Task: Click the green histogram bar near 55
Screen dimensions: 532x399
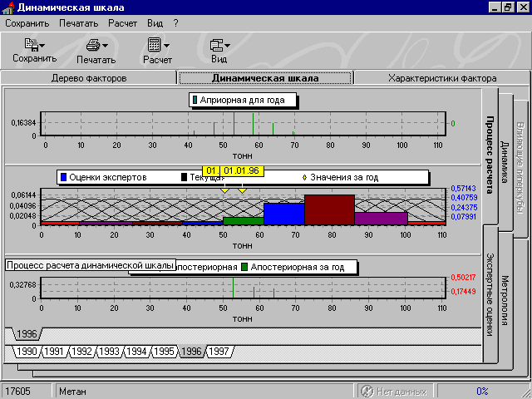Action: point(244,221)
